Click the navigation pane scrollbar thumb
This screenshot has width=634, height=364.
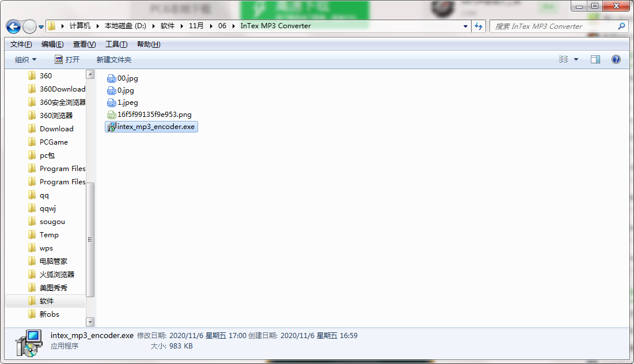coord(90,240)
